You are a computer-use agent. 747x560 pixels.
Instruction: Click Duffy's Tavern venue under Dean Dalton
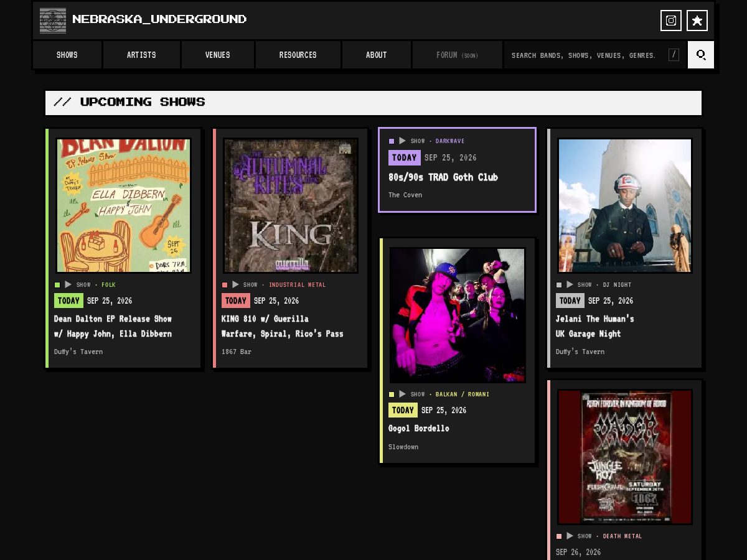(78, 352)
